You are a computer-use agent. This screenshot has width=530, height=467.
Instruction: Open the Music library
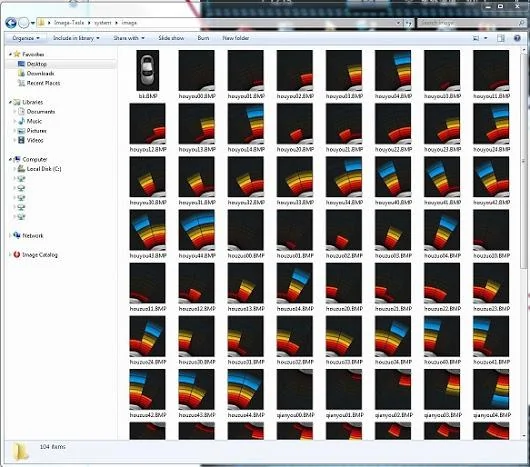coord(34,121)
